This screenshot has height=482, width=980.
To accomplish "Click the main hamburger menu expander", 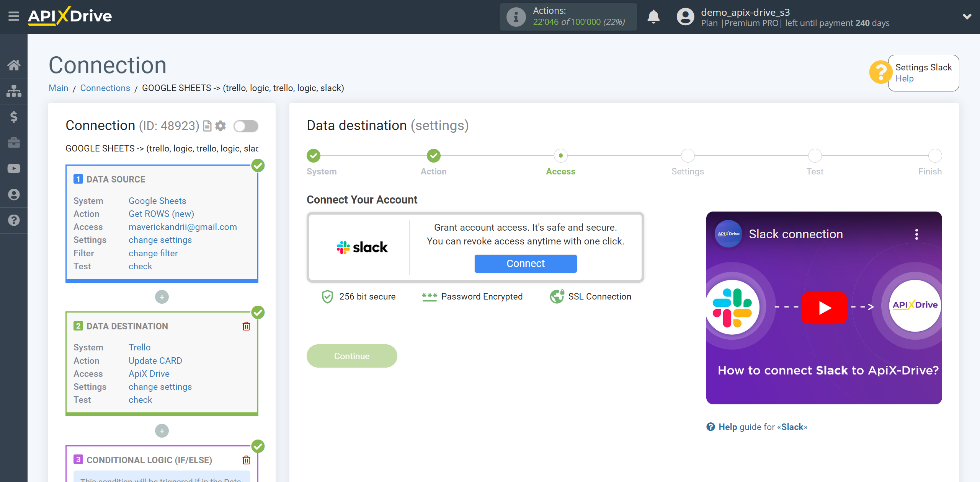I will 14,16.
